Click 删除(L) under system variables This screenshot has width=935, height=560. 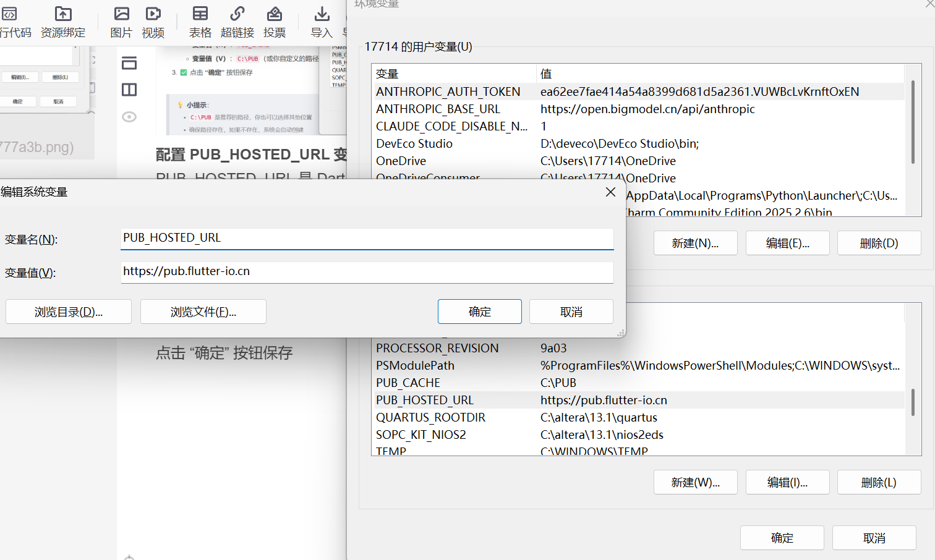[x=879, y=482]
